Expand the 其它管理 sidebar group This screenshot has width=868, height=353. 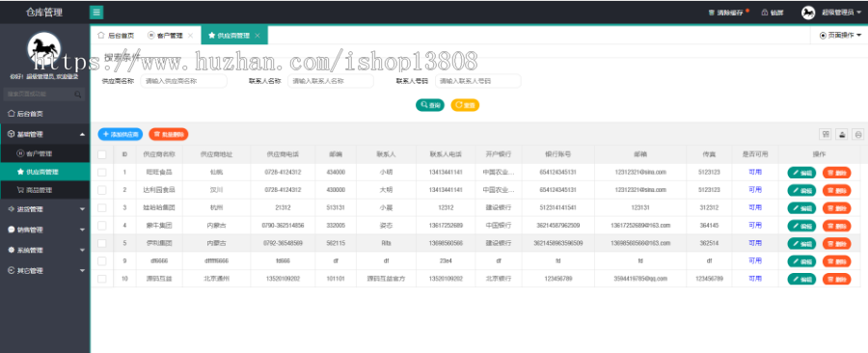[x=44, y=271]
